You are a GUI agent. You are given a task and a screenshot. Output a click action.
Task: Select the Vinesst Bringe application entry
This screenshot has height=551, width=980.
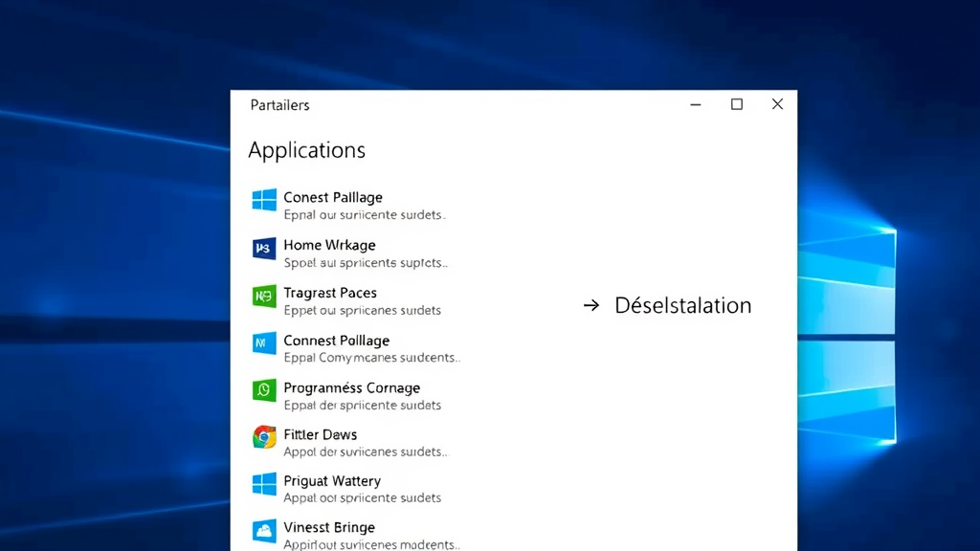tap(329, 527)
